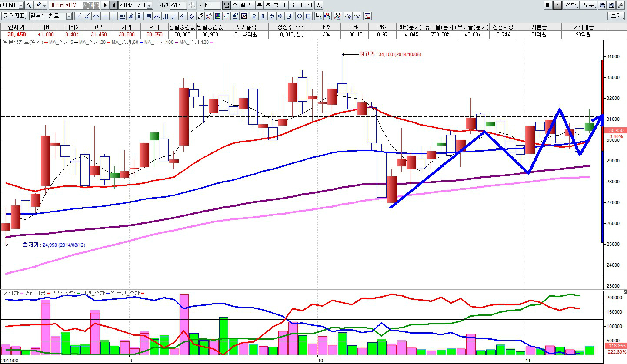Toggle daily (일) chart period

pos(227,5)
